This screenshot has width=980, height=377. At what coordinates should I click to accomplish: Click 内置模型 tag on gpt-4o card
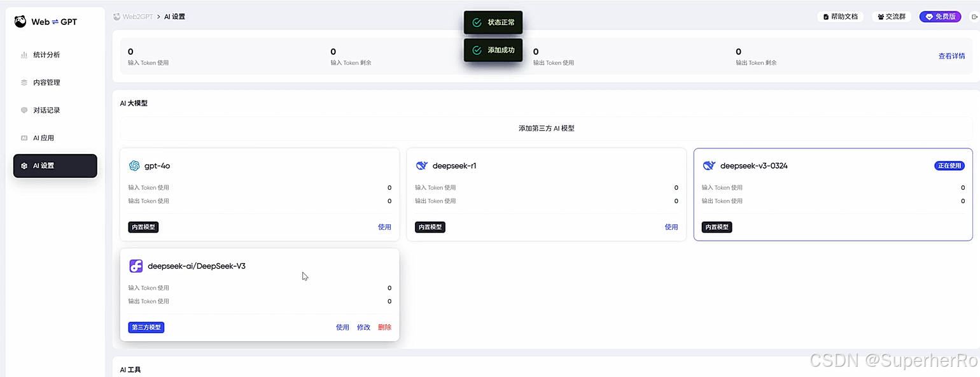pos(143,227)
